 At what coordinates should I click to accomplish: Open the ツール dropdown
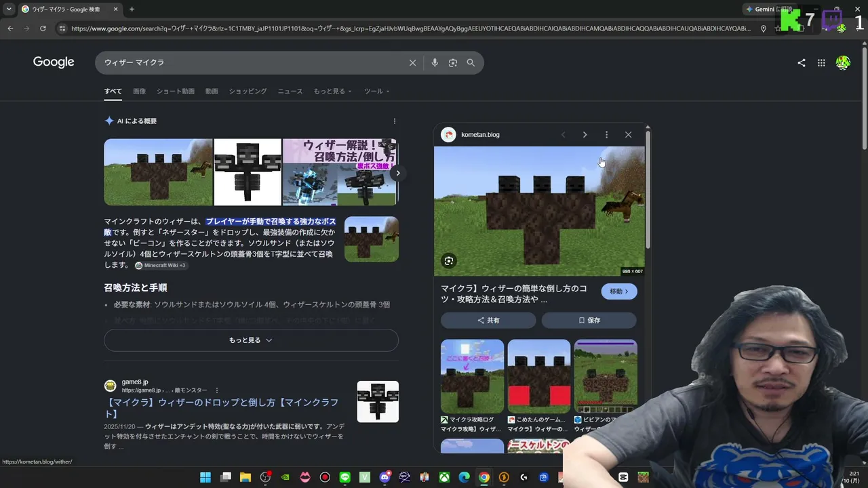pos(376,91)
